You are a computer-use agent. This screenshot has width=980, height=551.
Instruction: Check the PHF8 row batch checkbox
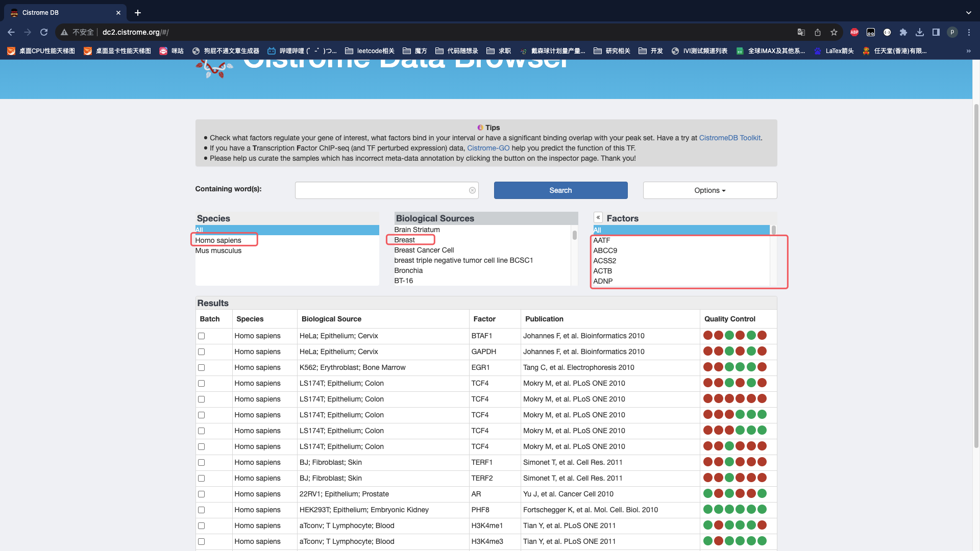(x=202, y=510)
